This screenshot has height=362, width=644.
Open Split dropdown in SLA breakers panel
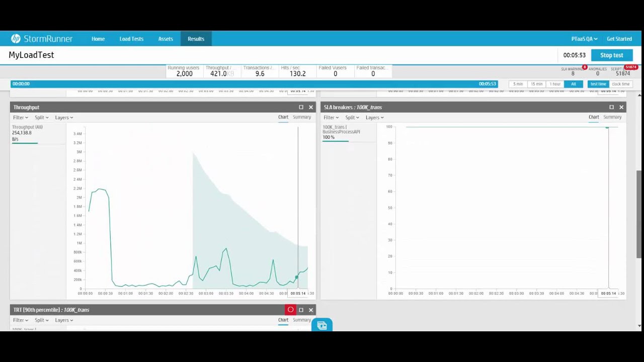tap(352, 118)
